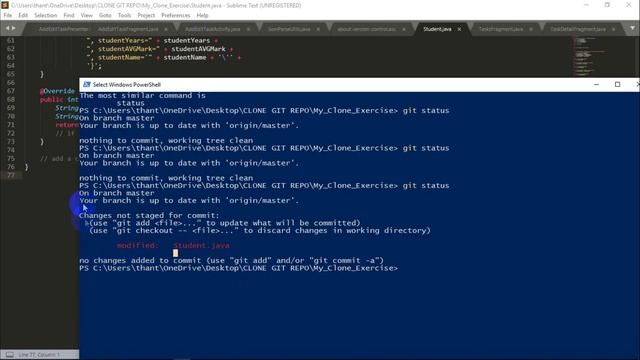This screenshot has width=640, height=360.
Task: Click the last PowerShell prompt line
Action: click(x=238, y=268)
